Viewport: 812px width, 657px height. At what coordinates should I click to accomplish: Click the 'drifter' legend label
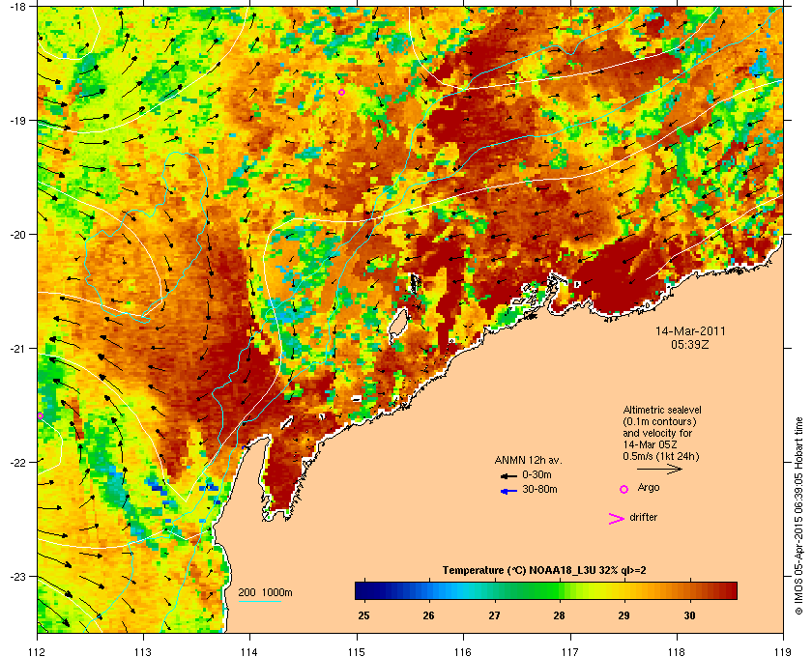[643, 517]
